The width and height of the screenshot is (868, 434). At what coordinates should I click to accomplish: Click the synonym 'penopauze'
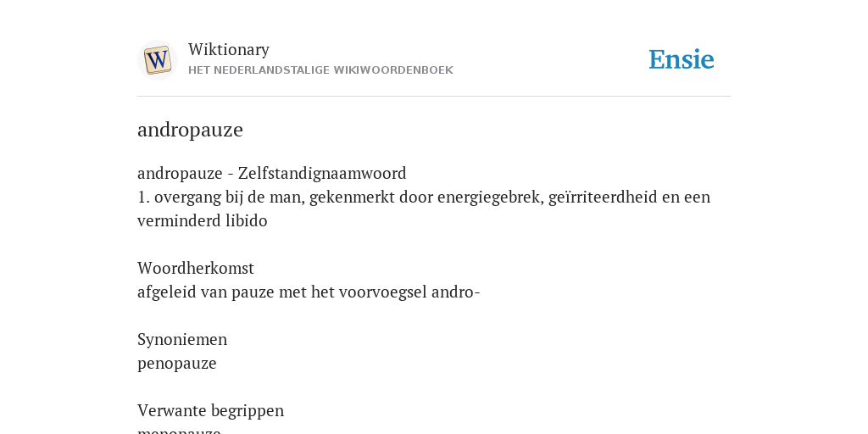(x=176, y=364)
